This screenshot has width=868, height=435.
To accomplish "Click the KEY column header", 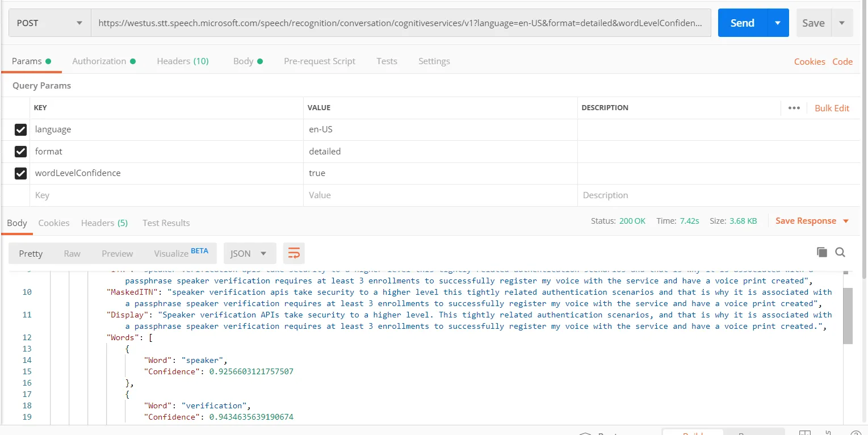I will [40, 108].
